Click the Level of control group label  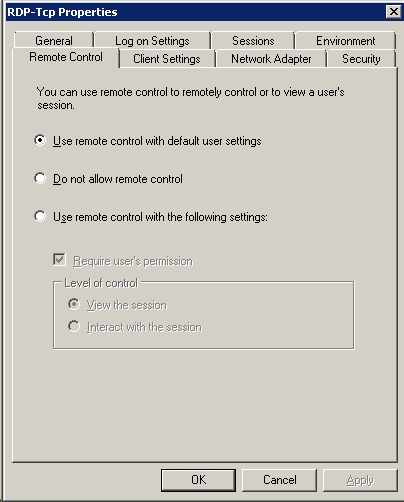(101, 283)
